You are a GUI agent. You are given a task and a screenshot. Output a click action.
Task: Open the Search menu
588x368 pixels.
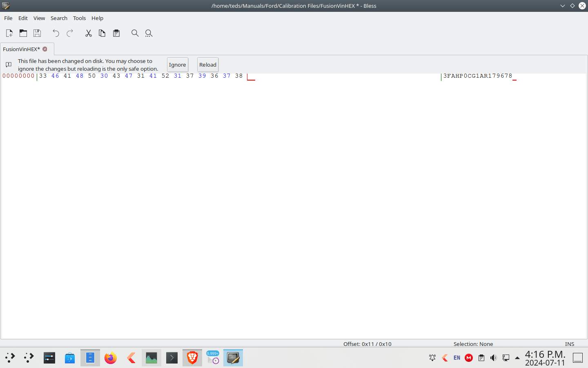coord(59,18)
